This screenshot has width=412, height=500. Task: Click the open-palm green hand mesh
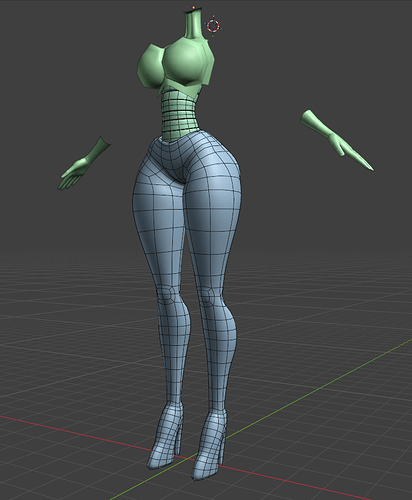83,165
